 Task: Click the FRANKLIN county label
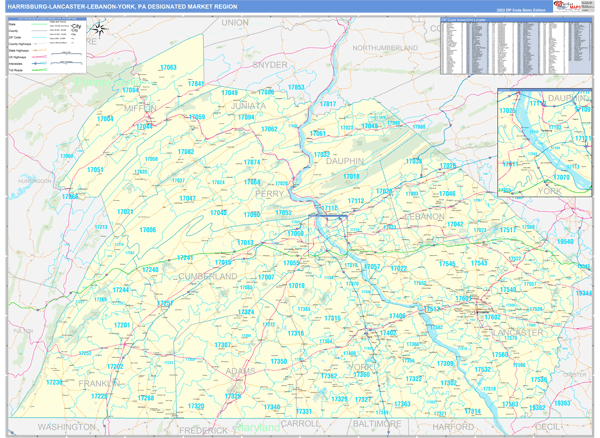pyautogui.click(x=99, y=383)
